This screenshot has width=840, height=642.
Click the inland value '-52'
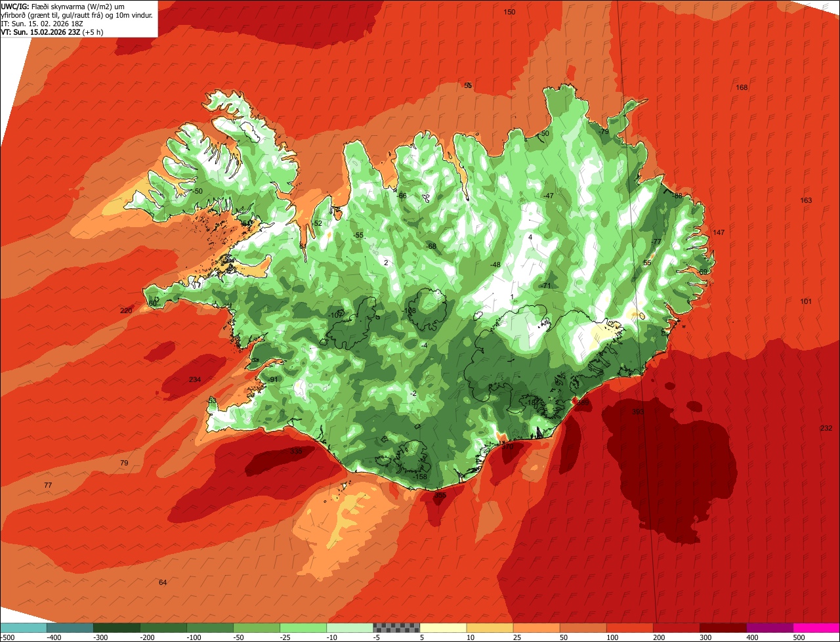tap(318, 223)
